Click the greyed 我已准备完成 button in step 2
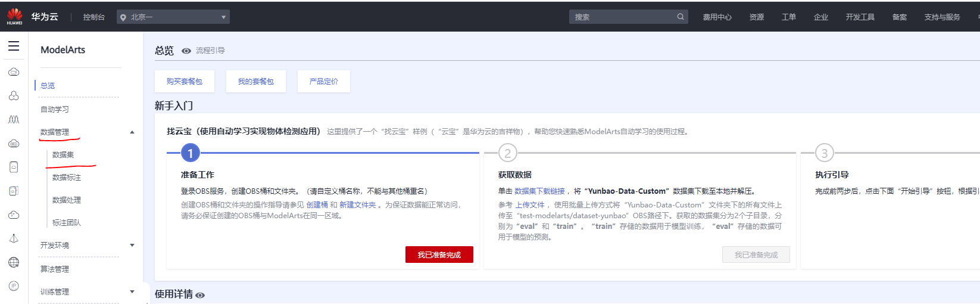 [756, 255]
